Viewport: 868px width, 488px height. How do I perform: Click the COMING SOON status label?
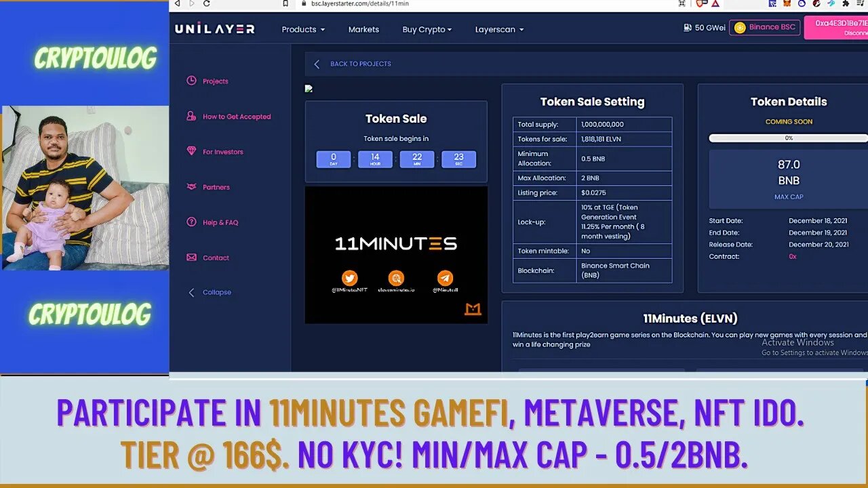click(x=789, y=122)
